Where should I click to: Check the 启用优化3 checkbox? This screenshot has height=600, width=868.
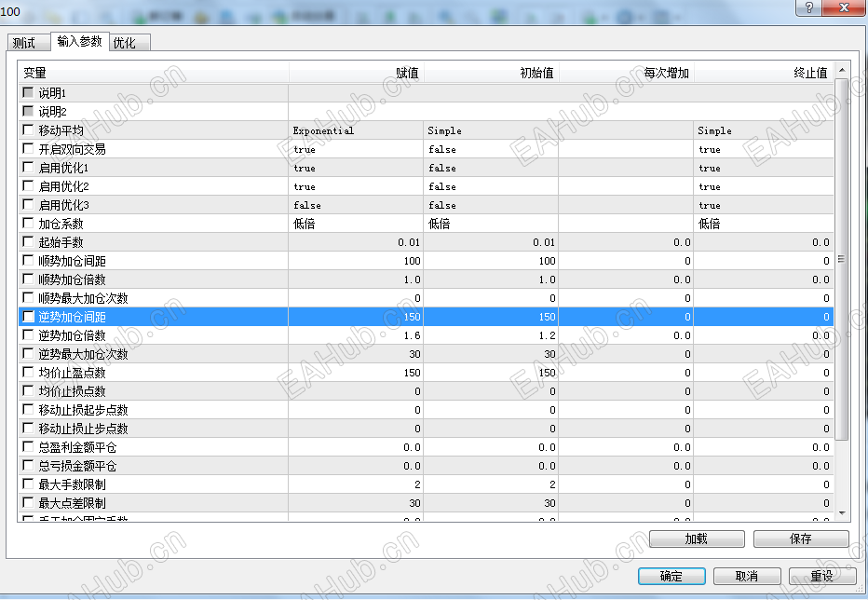pyautogui.click(x=27, y=204)
